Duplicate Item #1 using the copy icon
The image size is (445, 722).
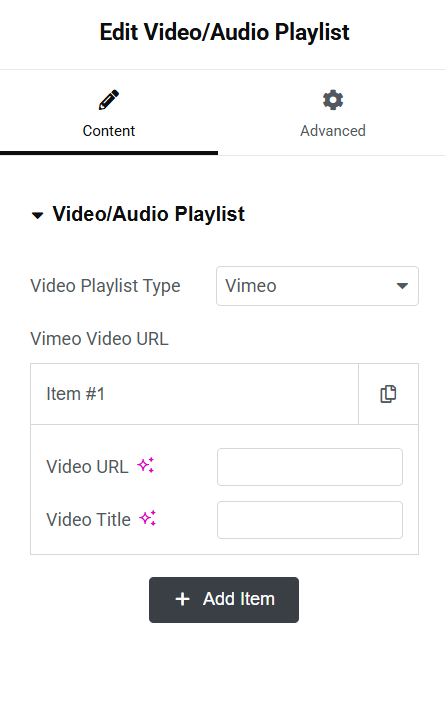coord(388,394)
